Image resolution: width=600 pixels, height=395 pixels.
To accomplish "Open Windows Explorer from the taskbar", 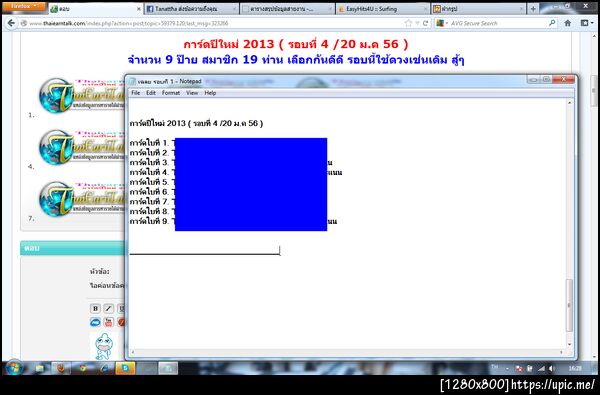I will (40, 368).
